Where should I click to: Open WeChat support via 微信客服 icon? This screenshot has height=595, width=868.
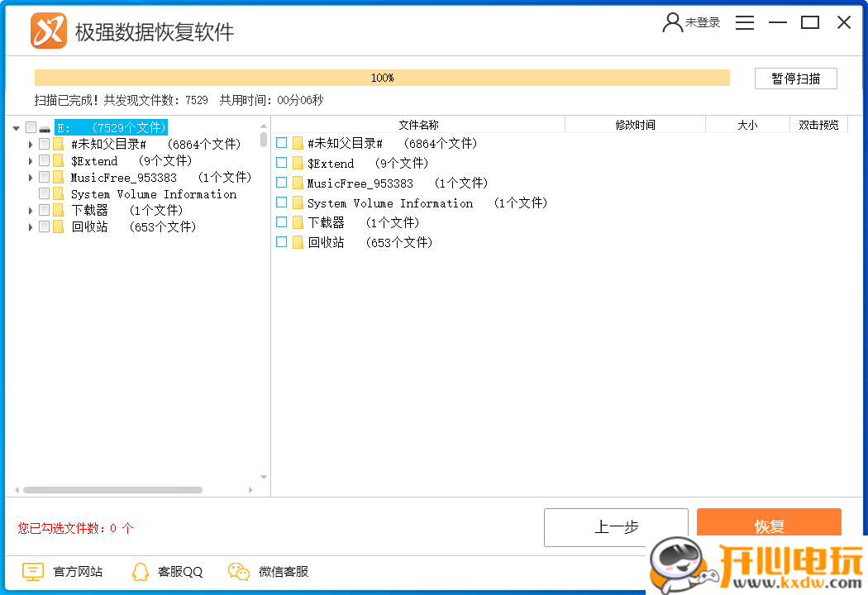(x=238, y=571)
